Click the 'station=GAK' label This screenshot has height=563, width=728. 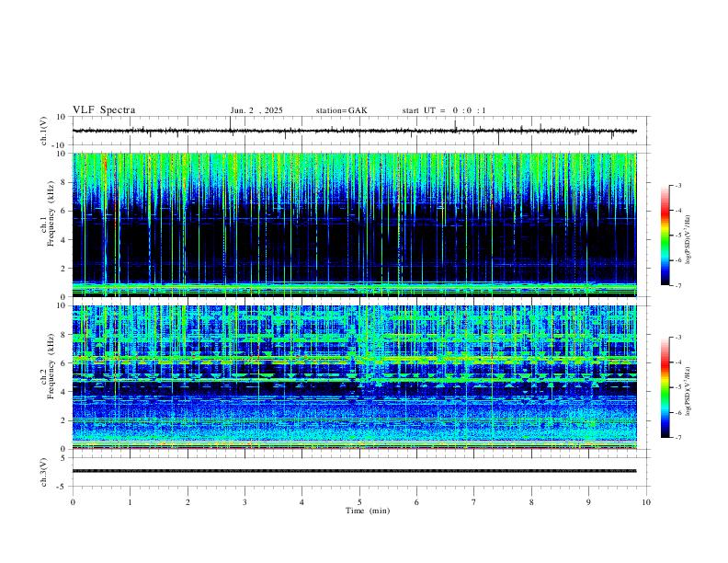[x=341, y=110]
